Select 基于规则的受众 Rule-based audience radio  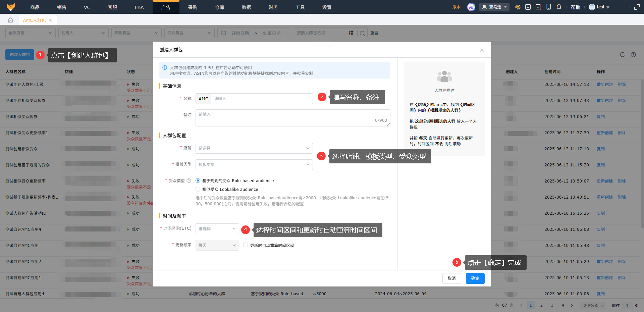[x=198, y=181]
